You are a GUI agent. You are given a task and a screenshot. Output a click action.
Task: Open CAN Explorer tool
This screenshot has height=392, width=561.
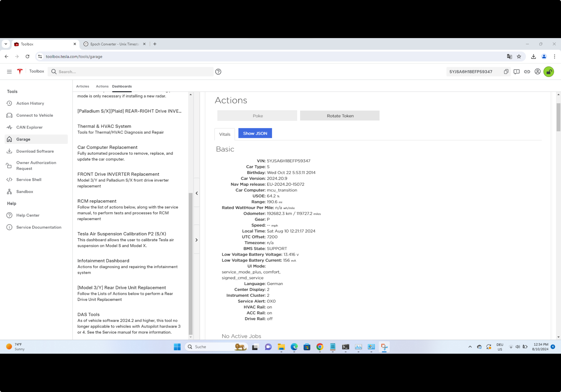click(x=36, y=127)
